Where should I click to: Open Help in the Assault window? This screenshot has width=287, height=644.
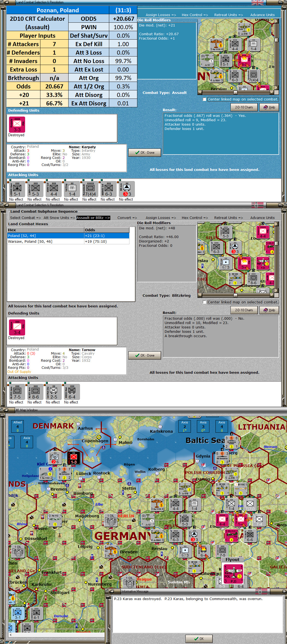pyautogui.click(x=269, y=107)
